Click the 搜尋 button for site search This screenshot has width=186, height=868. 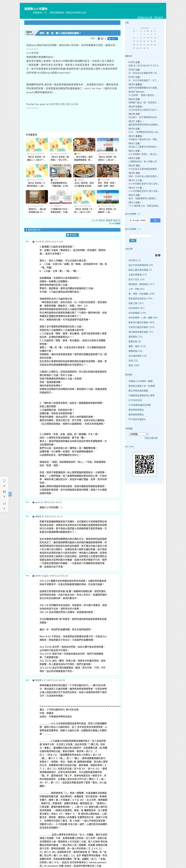(133, 241)
